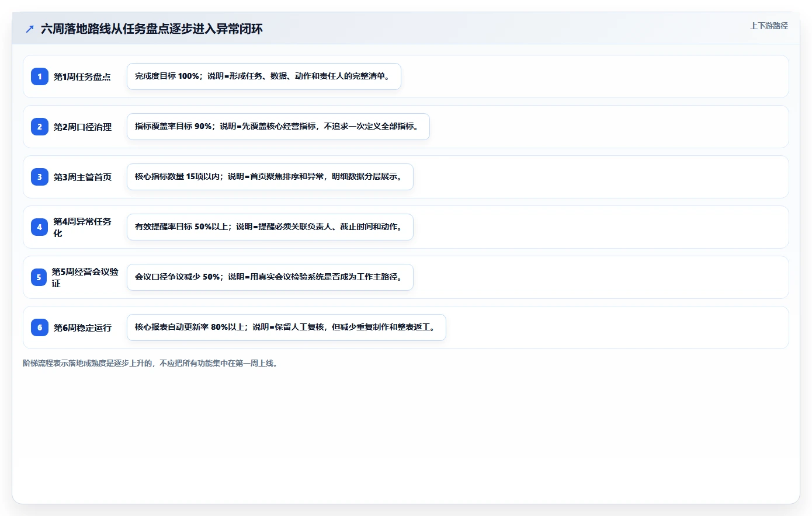Click the footnote starting with 阶梯流程表示落地成熟度

coord(151,363)
